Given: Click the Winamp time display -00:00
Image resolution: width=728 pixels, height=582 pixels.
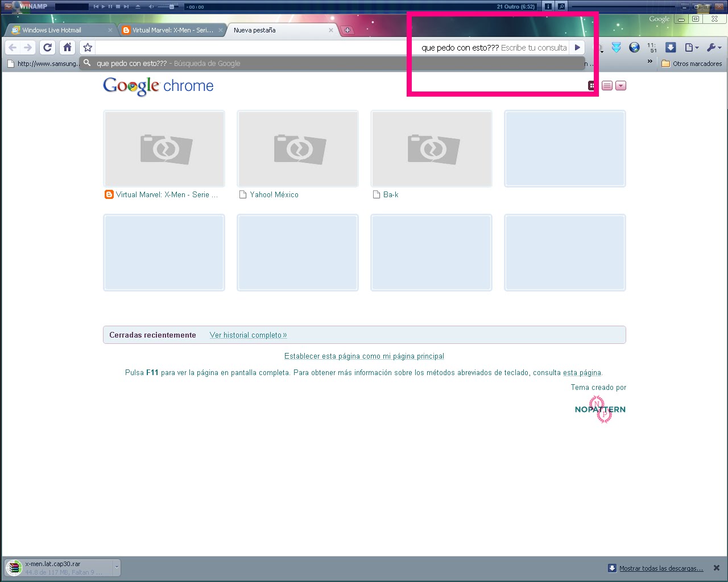Looking at the screenshot, I should [195, 7].
